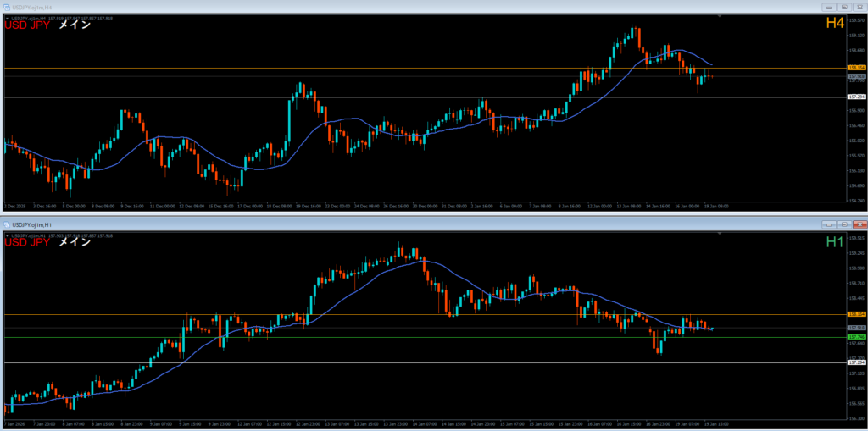The width and height of the screenshot is (868, 431).
Task: Click the H4 timeframe label
Action: coord(834,25)
